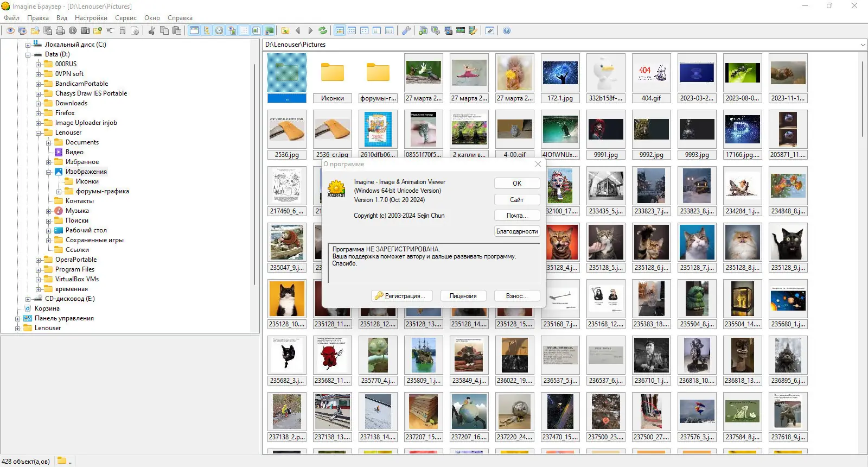Navigate back with the left arrow icon

[x=298, y=31]
